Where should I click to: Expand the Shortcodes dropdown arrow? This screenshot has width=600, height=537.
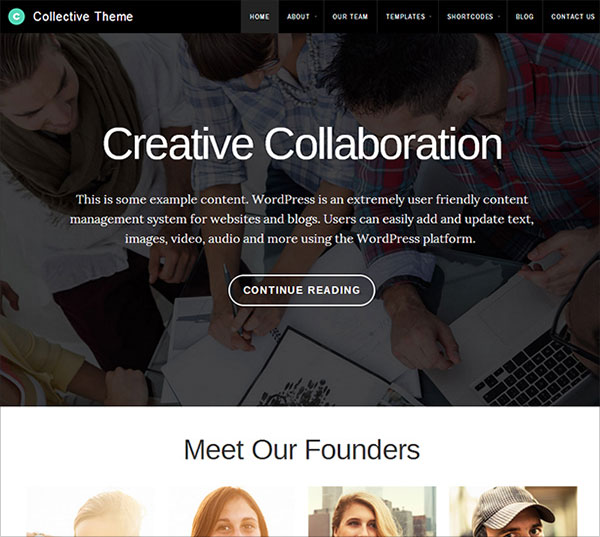pyautogui.click(x=499, y=17)
